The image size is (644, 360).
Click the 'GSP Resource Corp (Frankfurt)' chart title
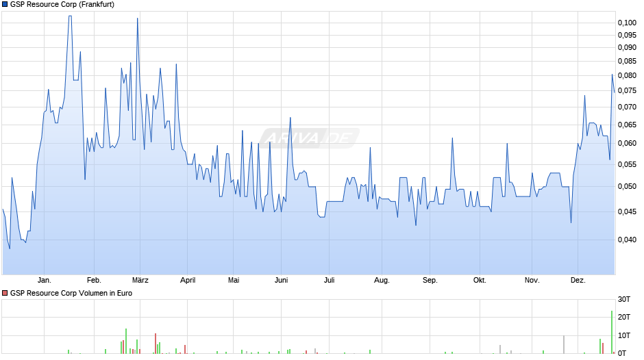62,5
